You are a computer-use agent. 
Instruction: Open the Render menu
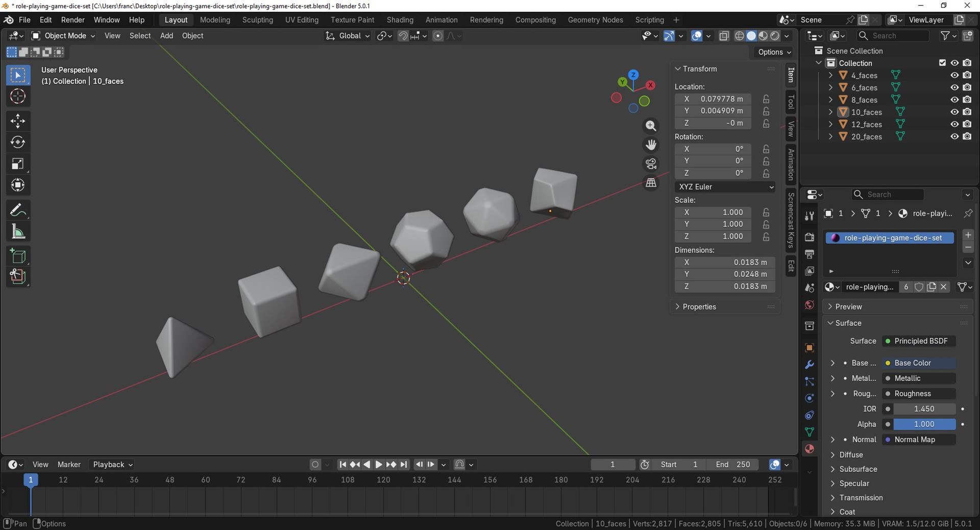pyautogui.click(x=73, y=20)
